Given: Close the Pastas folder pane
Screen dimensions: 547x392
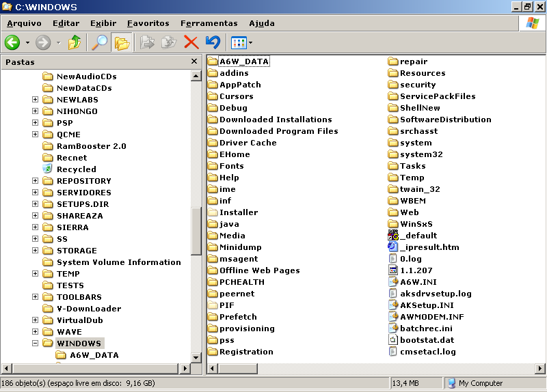Looking at the screenshot, I should click(194, 61).
